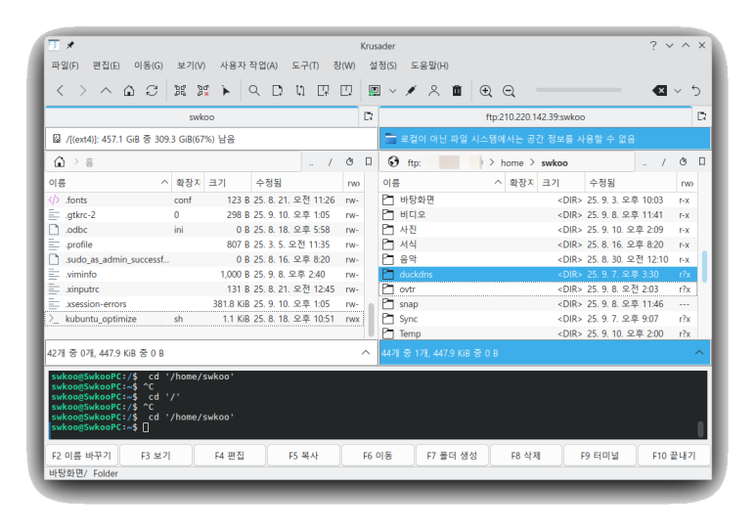Click the select-group icon in the toolbar

coord(180,91)
